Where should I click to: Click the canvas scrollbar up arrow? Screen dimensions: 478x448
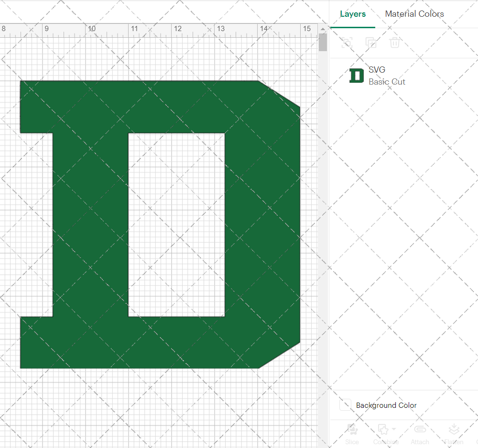pyautogui.click(x=323, y=29)
